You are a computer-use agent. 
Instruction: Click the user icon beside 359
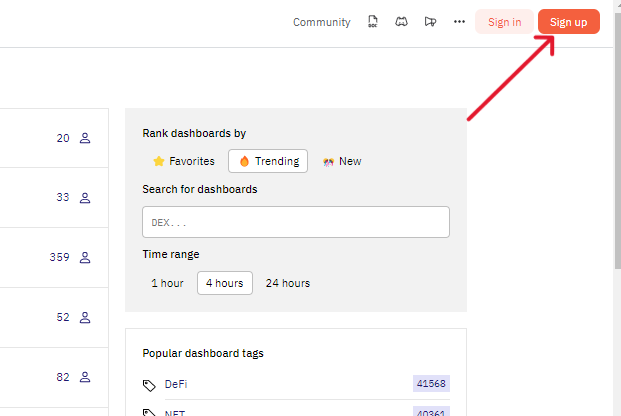[x=85, y=257]
